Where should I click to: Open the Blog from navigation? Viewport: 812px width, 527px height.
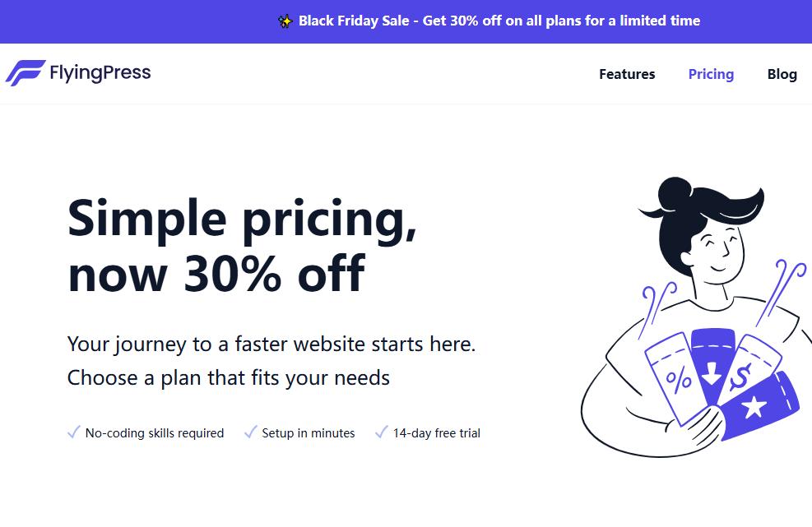click(782, 74)
